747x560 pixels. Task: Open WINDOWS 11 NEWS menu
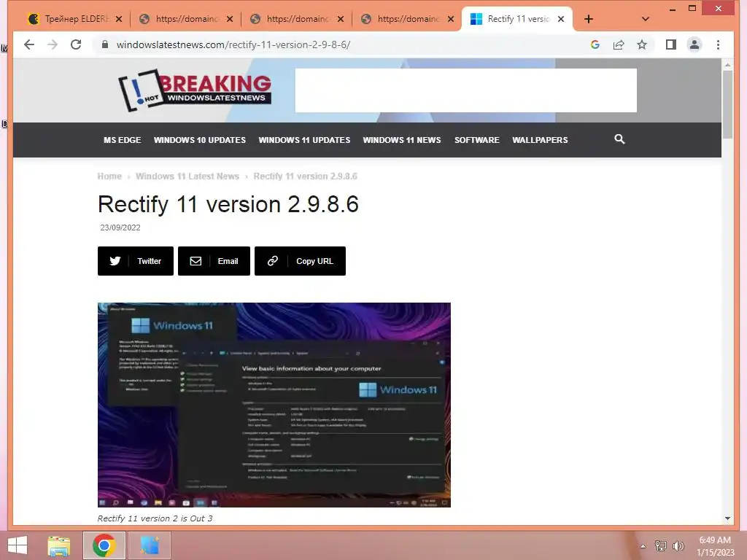(402, 140)
